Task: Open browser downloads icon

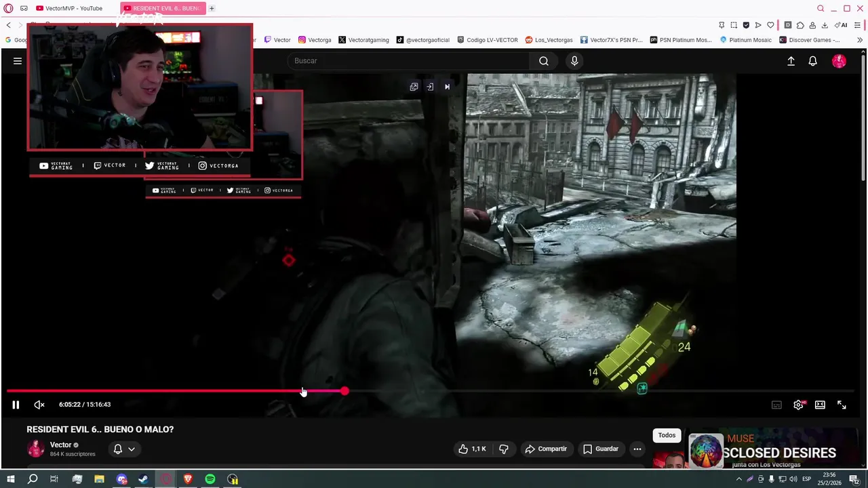Action: 825,25
